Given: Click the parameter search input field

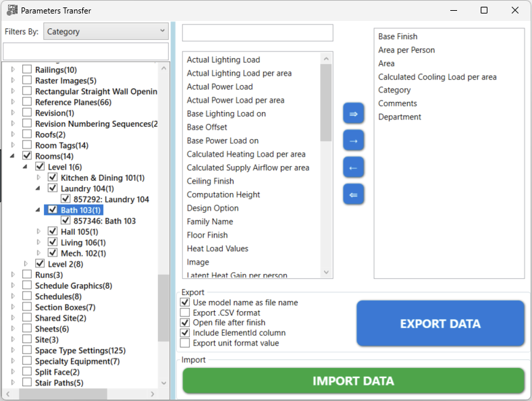Looking at the screenshot, I should tap(257, 33).
